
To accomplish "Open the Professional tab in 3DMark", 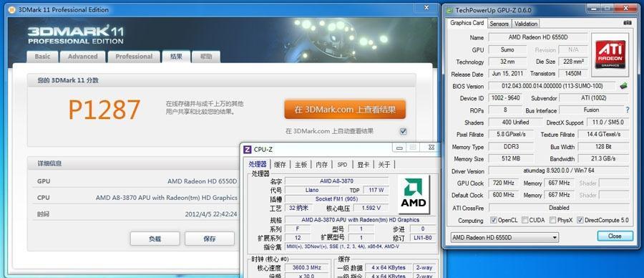I will [134, 57].
